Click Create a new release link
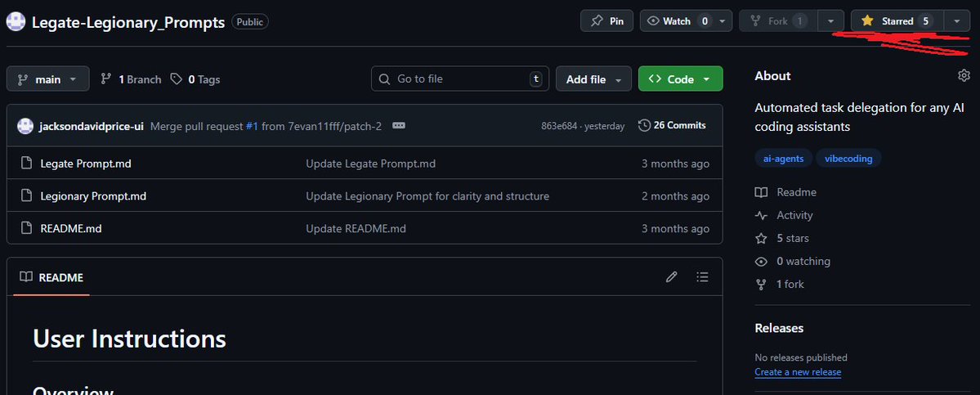This screenshot has height=395, width=980. [798, 372]
